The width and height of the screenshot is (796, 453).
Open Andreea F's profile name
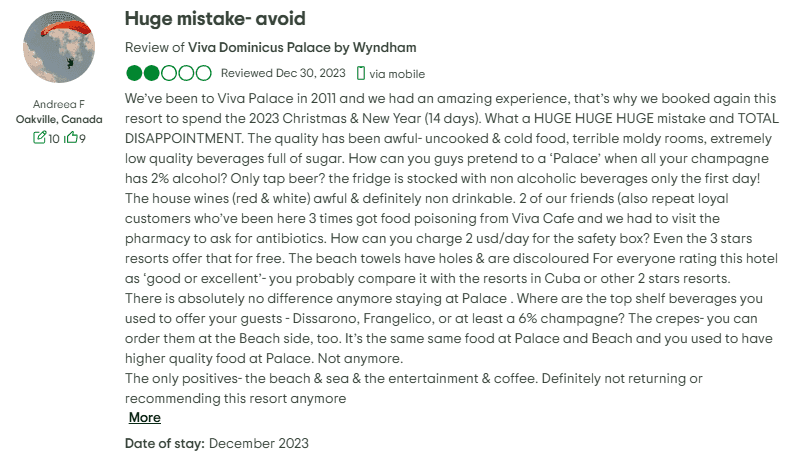(x=59, y=104)
